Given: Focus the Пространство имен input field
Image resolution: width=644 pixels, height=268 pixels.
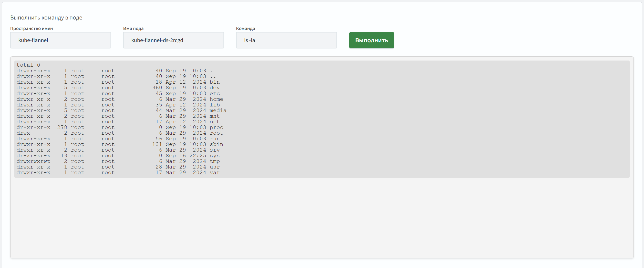Looking at the screenshot, I should click(x=60, y=40).
